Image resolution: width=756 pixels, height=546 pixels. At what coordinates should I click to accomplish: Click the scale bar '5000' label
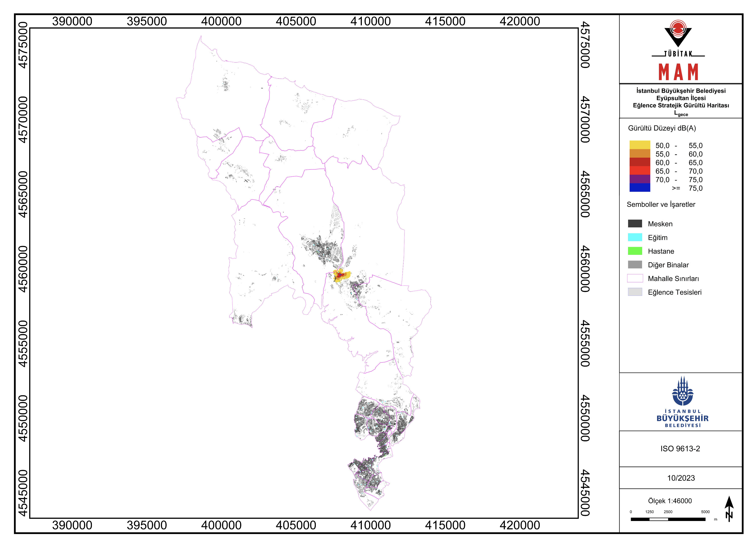pyautogui.click(x=705, y=512)
